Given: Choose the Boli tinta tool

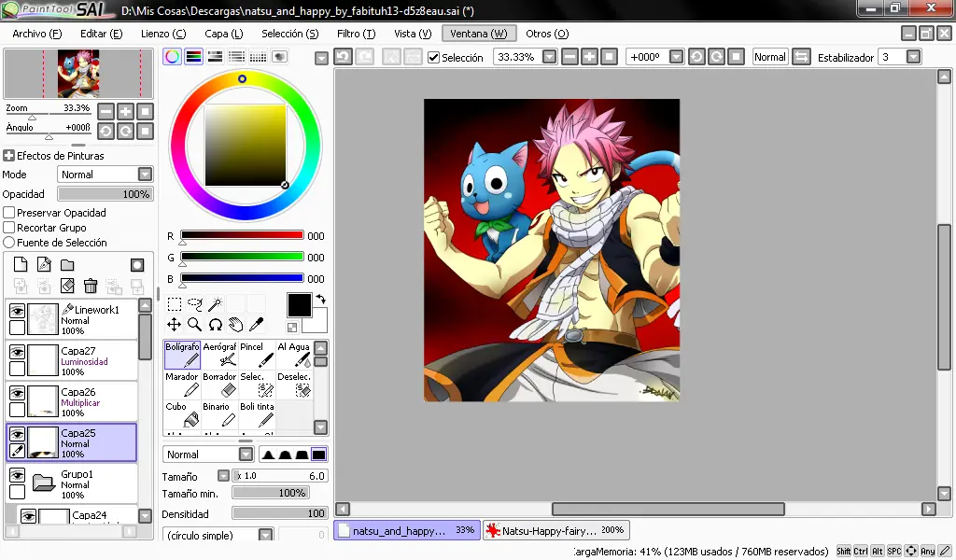Looking at the screenshot, I should coord(257,414).
